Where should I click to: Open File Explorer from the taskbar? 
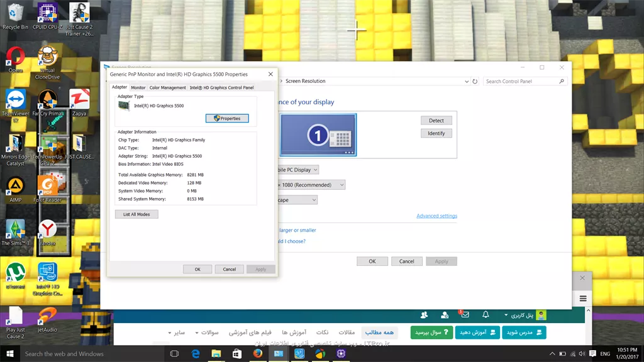(216, 353)
